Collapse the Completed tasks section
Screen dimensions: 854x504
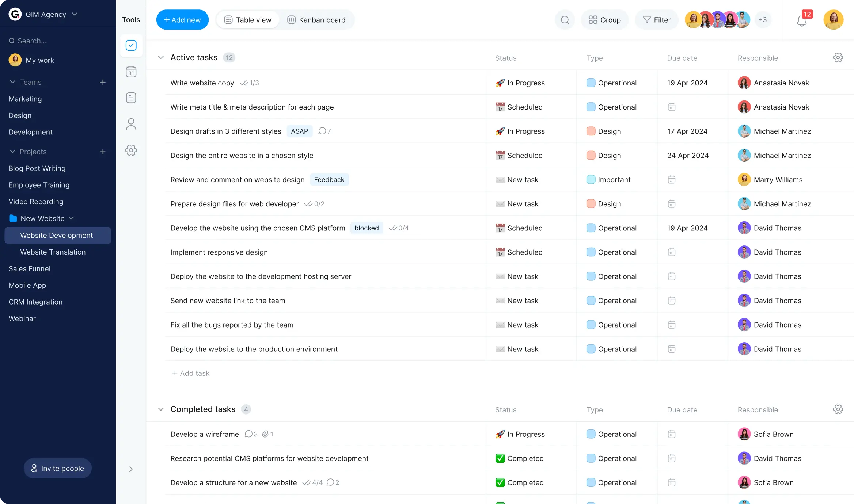point(161,409)
